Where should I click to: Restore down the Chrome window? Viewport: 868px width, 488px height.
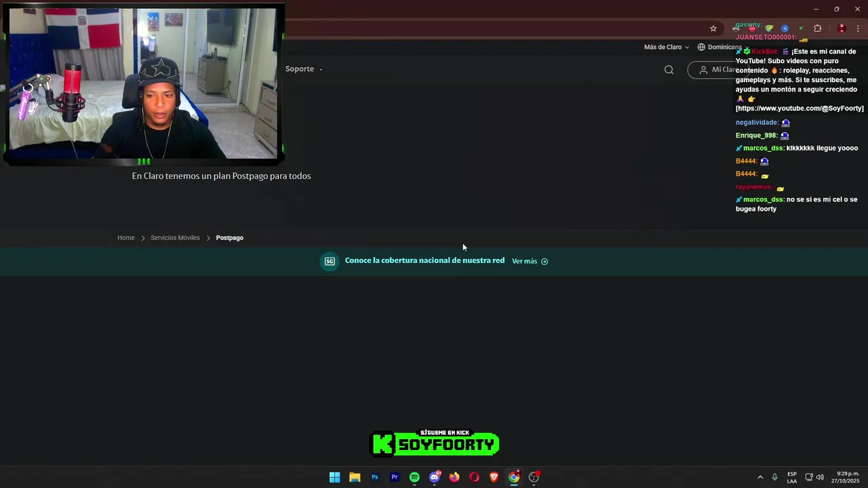pyautogui.click(x=836, y=9)
